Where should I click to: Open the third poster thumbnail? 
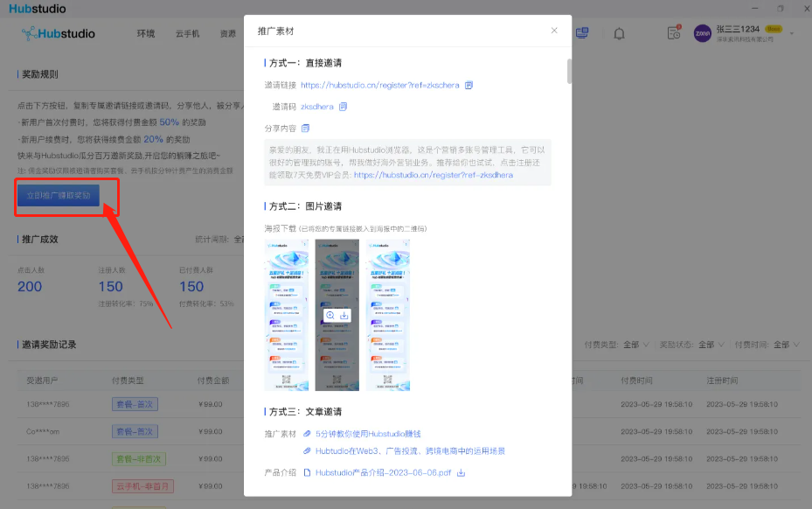pos(388,315)
